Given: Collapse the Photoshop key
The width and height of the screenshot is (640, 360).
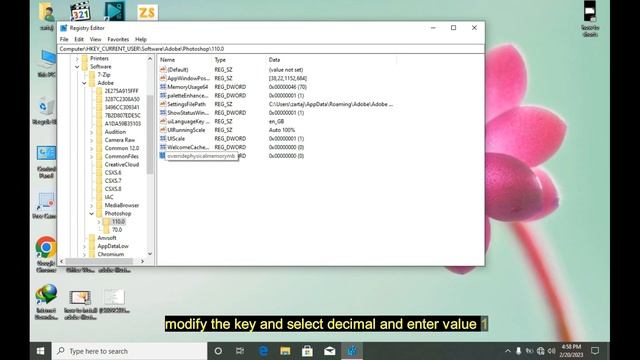Looking at the screenshot, I should (x=92, y=213).
